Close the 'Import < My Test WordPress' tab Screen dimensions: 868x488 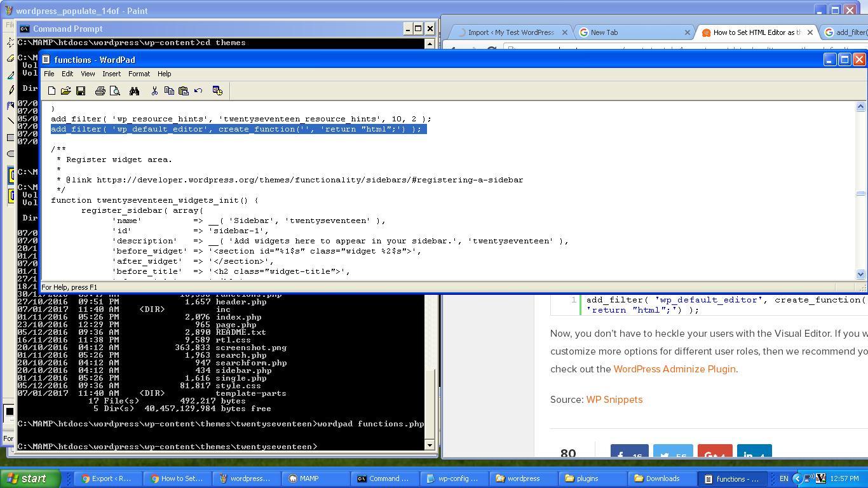(x=564, y=32)
